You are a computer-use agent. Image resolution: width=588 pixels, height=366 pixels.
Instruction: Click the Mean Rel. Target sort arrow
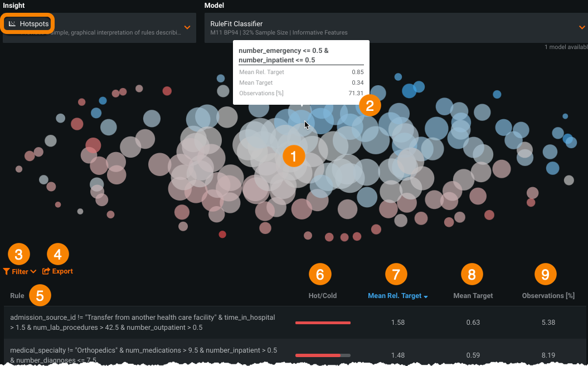point(426,297)
